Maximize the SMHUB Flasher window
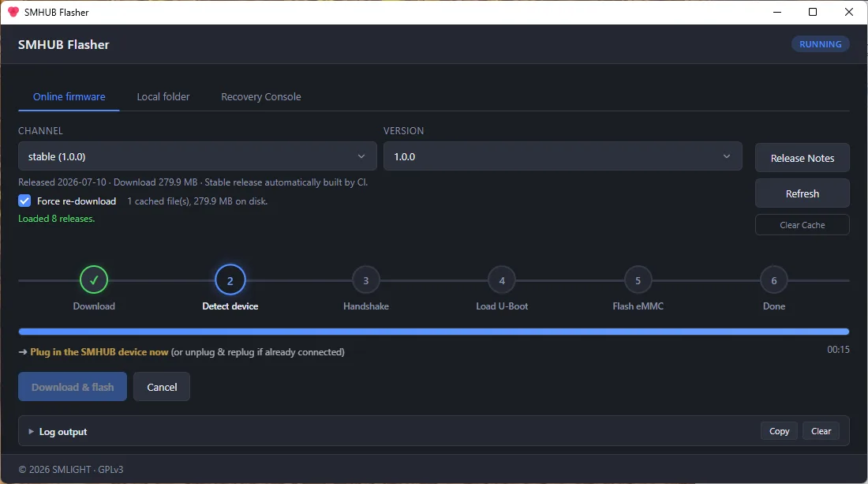The height and width of the screenshot is (484, 868). (x=813, y=12)
